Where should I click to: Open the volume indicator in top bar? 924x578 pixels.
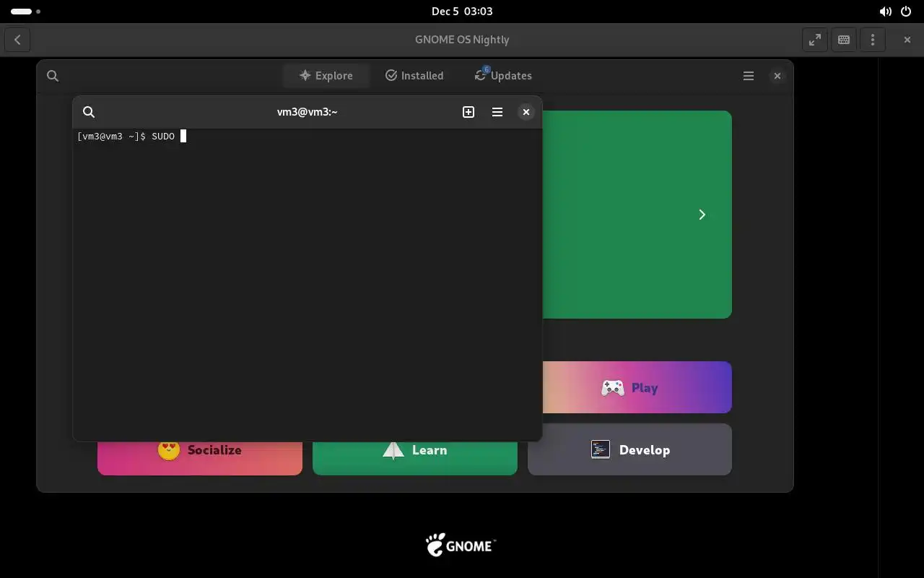(886, 12)
